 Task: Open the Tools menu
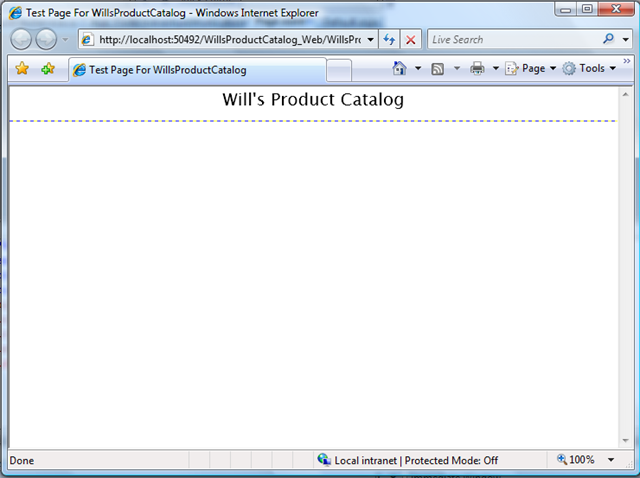coord(590,69)
